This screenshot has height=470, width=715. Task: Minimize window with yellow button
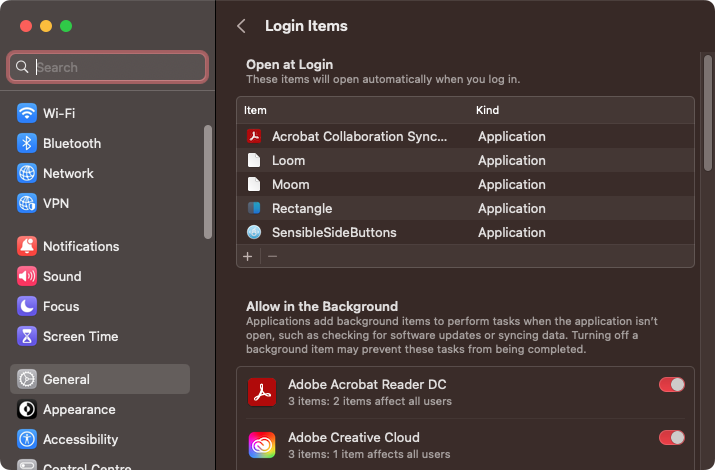[x=46, y=26]
